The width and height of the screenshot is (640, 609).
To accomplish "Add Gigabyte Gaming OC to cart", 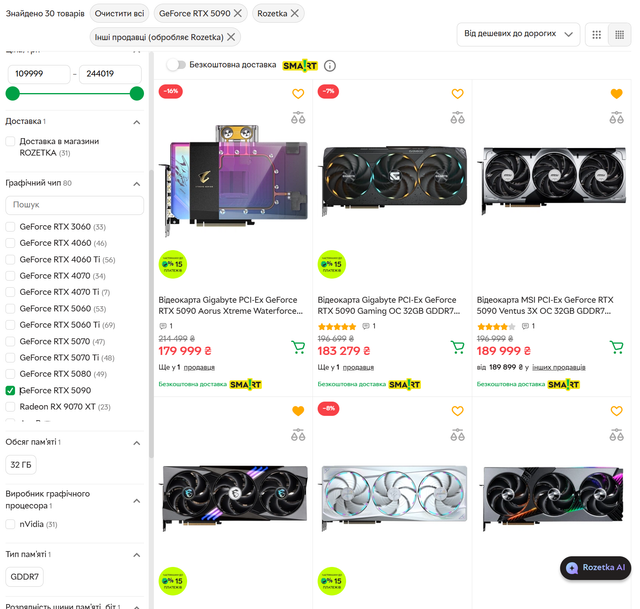I will 458,347.
